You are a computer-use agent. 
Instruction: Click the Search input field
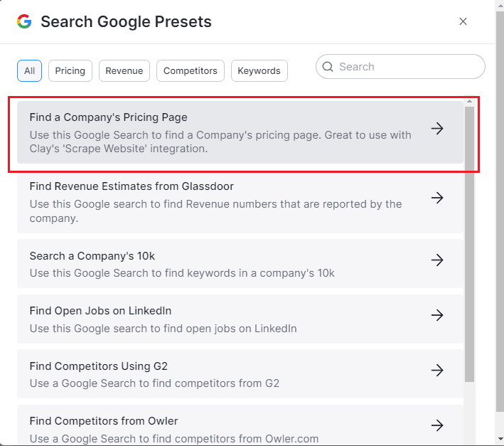(x=400, y=67)
